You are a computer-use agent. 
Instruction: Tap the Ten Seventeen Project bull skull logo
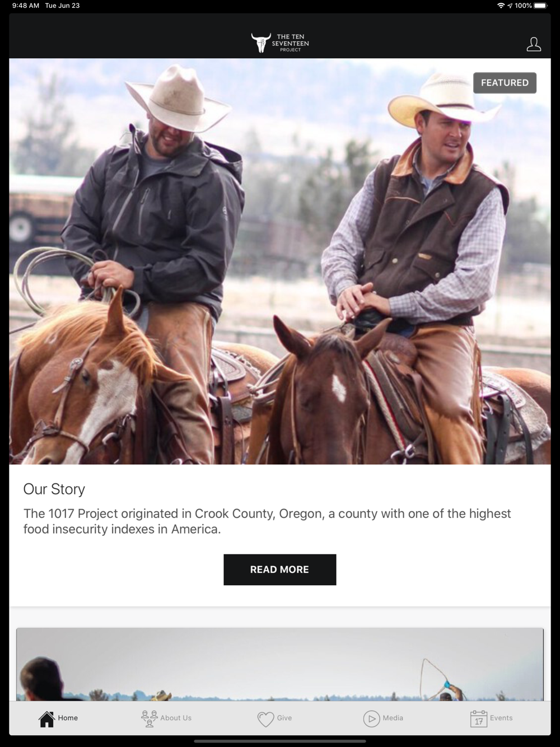[261, 43]
